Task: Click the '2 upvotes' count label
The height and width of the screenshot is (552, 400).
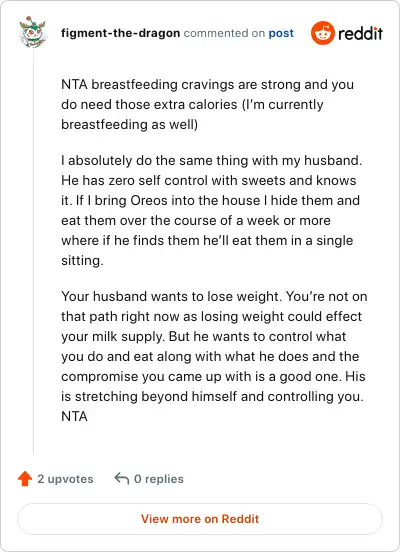Action: [x=65, y=479]
